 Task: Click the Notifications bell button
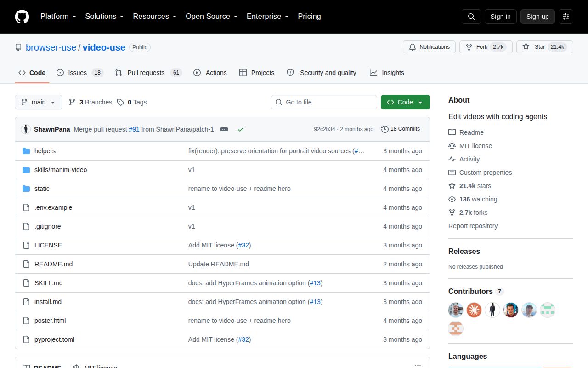430,47
